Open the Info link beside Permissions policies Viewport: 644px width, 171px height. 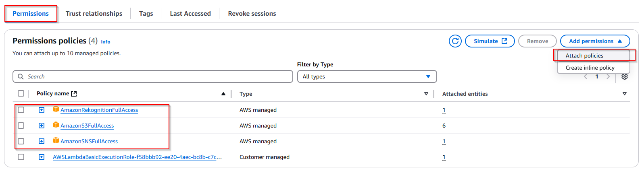(106, 42)
